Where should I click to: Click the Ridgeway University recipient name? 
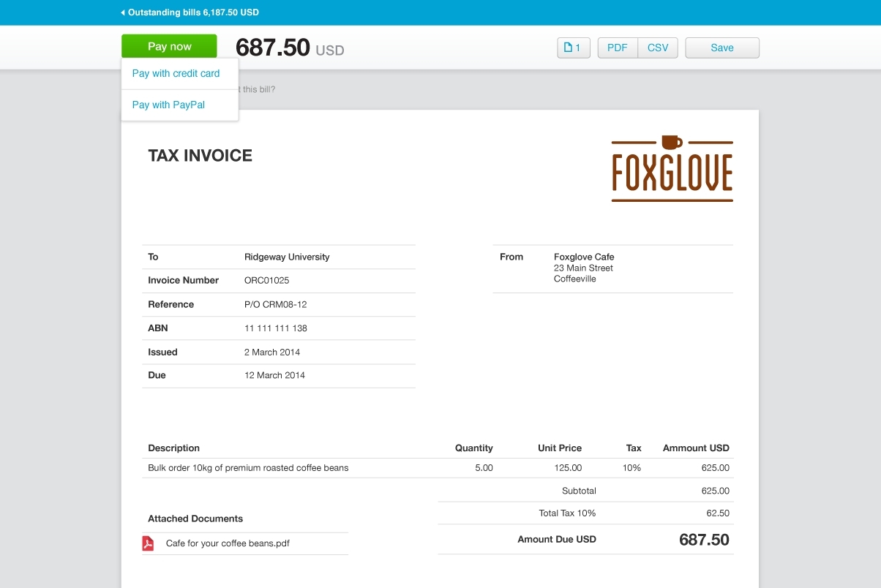point(287,257)
